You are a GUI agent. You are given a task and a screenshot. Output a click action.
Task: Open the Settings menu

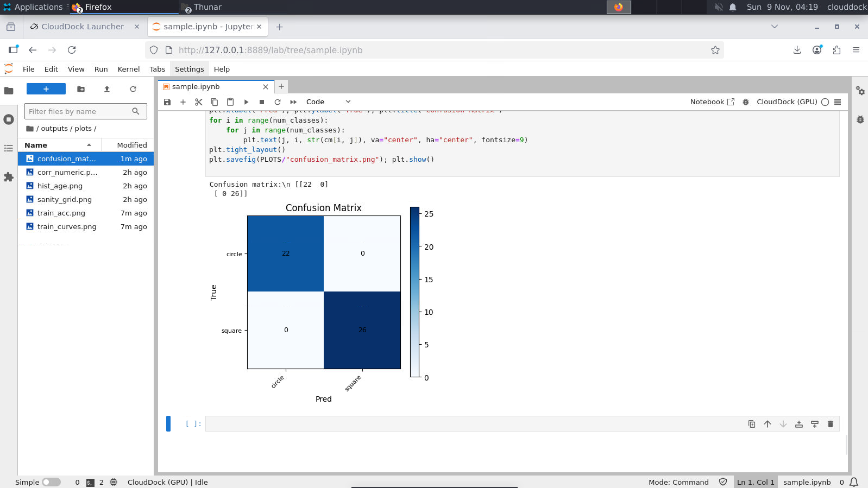[189, 69]
